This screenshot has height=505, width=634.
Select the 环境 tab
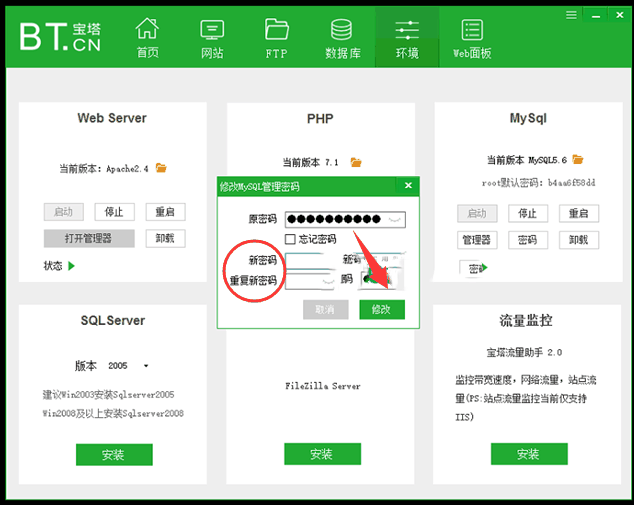407,38
